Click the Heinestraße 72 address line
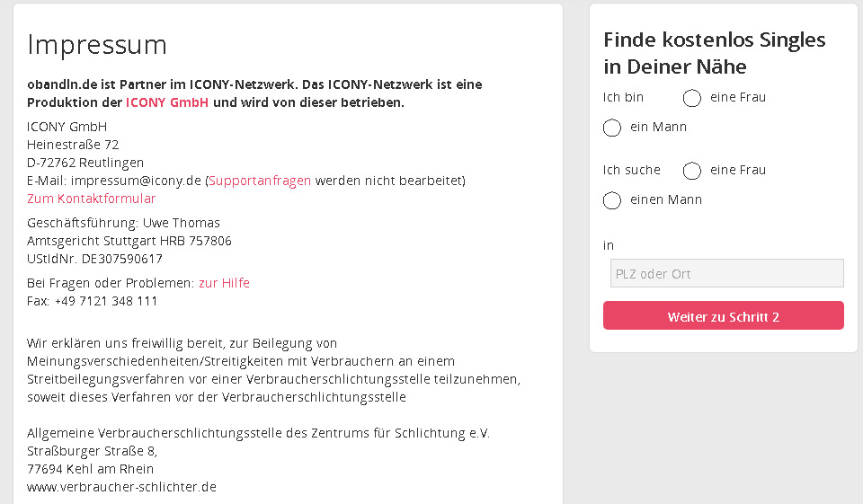The width and height of the screenshot is (863, 504). pyautogui.click(x=73, y=145)
